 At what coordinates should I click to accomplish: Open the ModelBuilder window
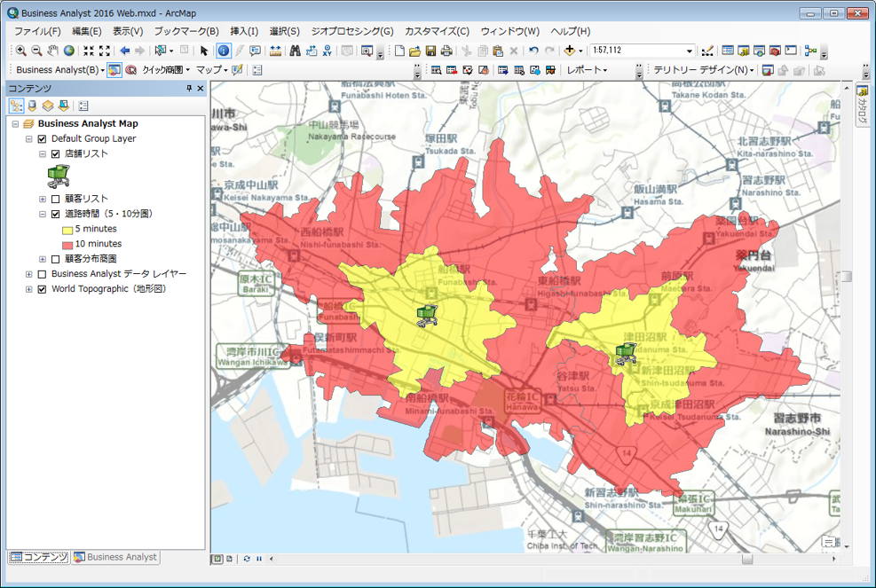coord(810,51)
